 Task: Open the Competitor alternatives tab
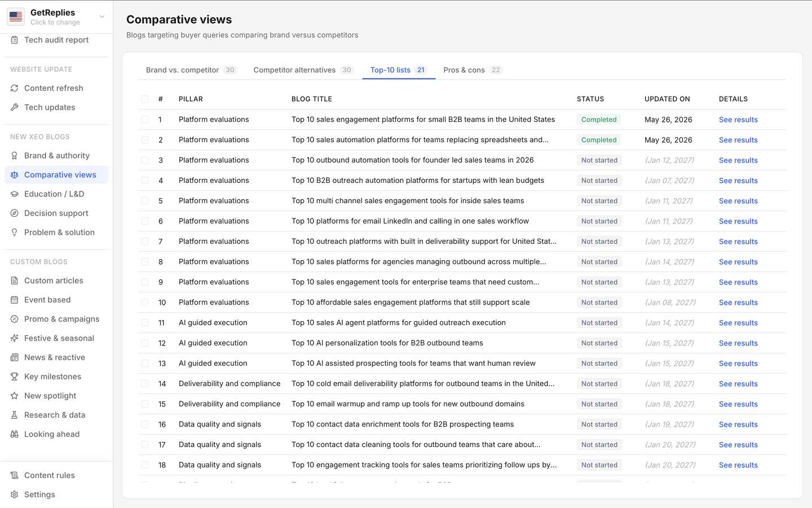click(303, 70)
